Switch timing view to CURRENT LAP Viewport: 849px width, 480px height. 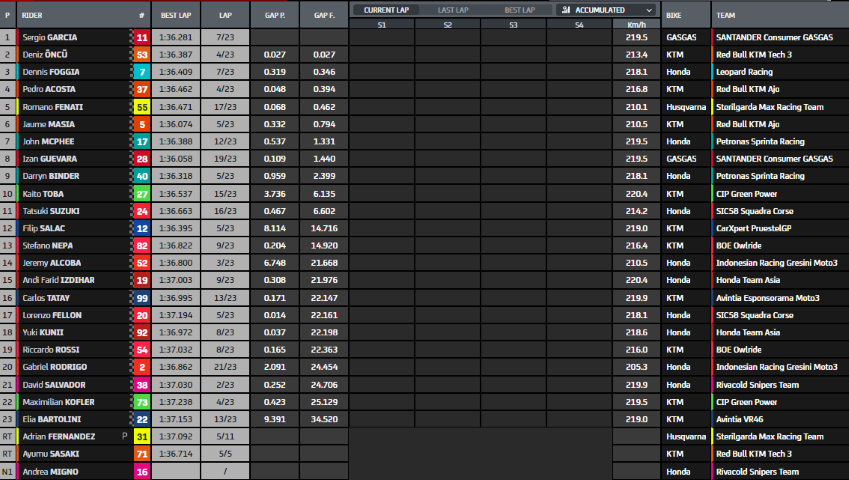(x=388, y=9)
